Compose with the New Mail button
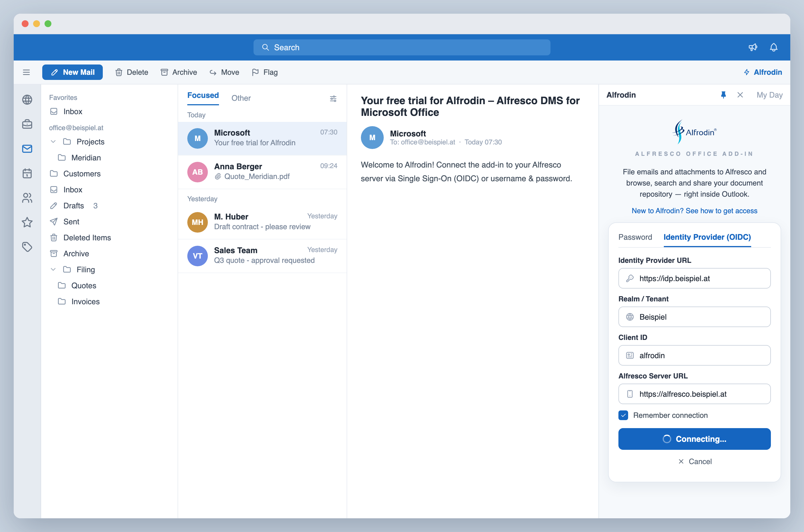The height and width of the screenshot is (532, 804). (72, 72)
